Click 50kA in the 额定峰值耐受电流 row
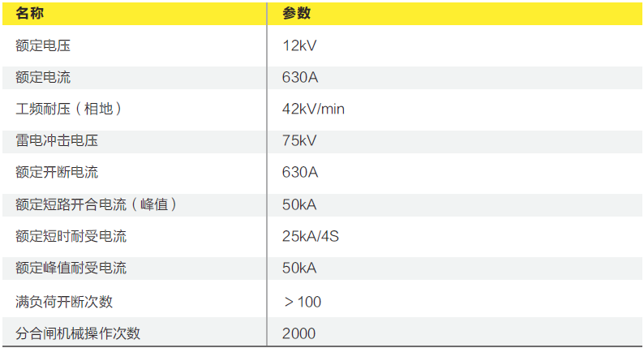Image resolution: width=644 pixels, height=348 pixels. pyautogui.click(x=299, y=269)
